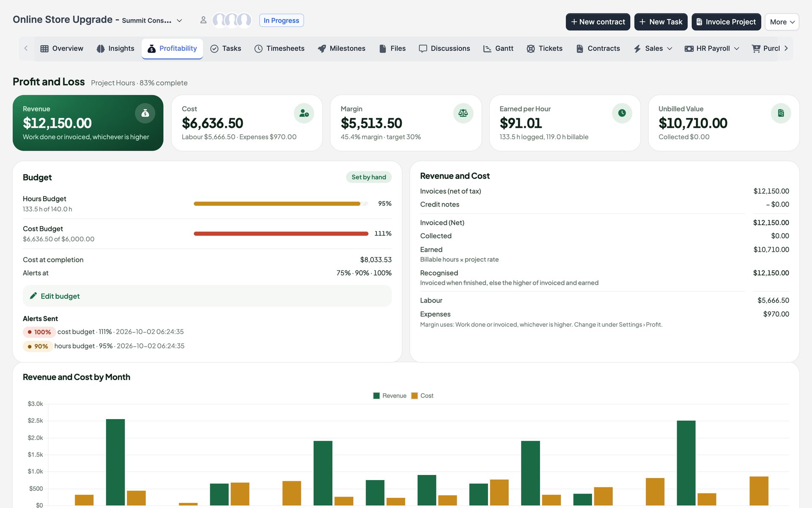812x508 pixels.
Task: Expand the More dropdown menu
Action: (x=782, y=22)
